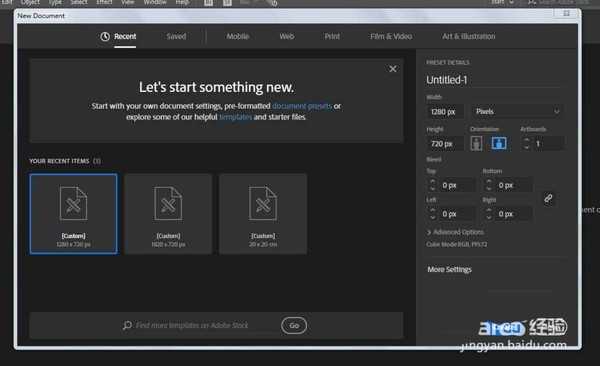600x366 pixels.
Task: Select landscape orientation icon
Action: (x=499, y=144)
